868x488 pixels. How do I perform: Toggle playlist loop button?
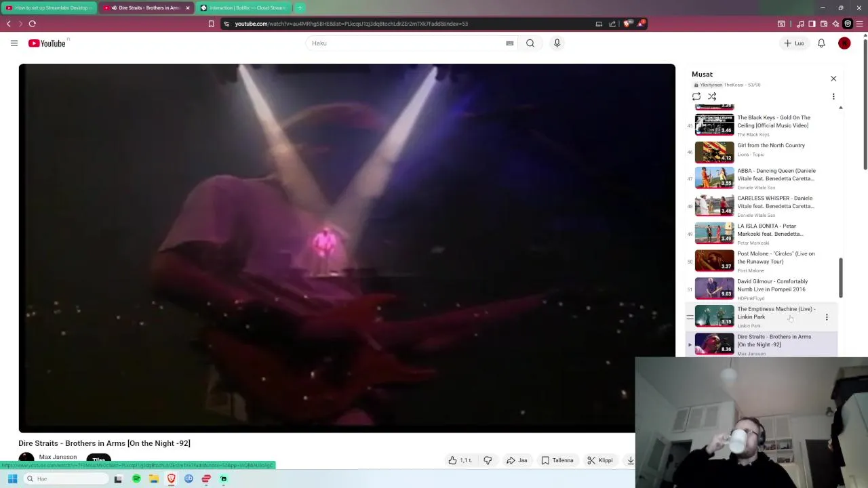coord(696,97)
